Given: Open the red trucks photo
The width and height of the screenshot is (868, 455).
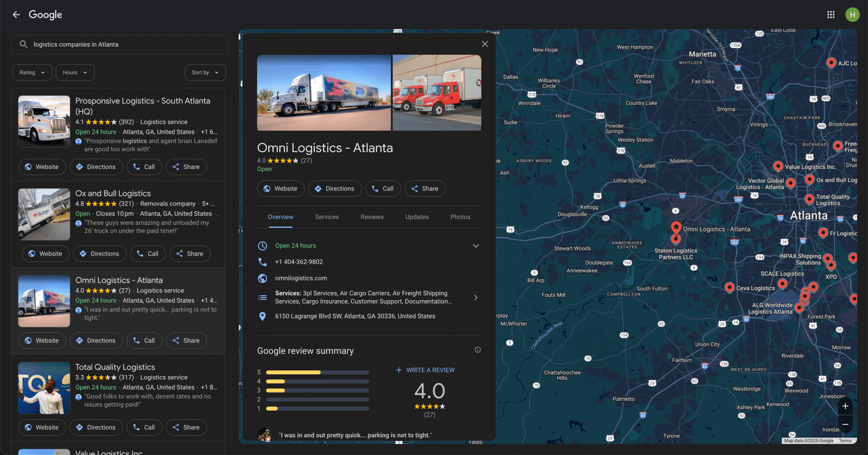Looking at the screenshot, I should pyautogui.click(x=437, y=93).
